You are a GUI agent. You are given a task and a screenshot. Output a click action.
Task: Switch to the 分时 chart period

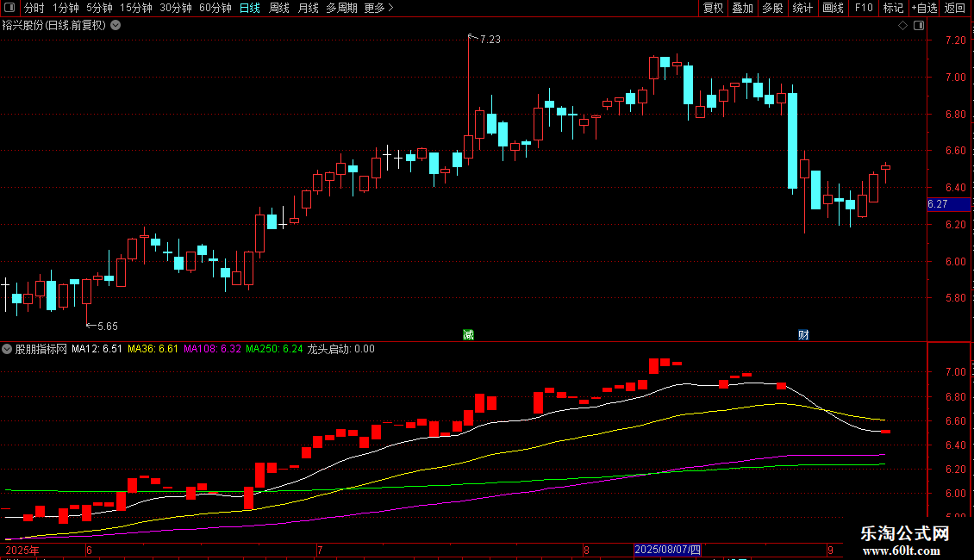click(x=34, y=8)
